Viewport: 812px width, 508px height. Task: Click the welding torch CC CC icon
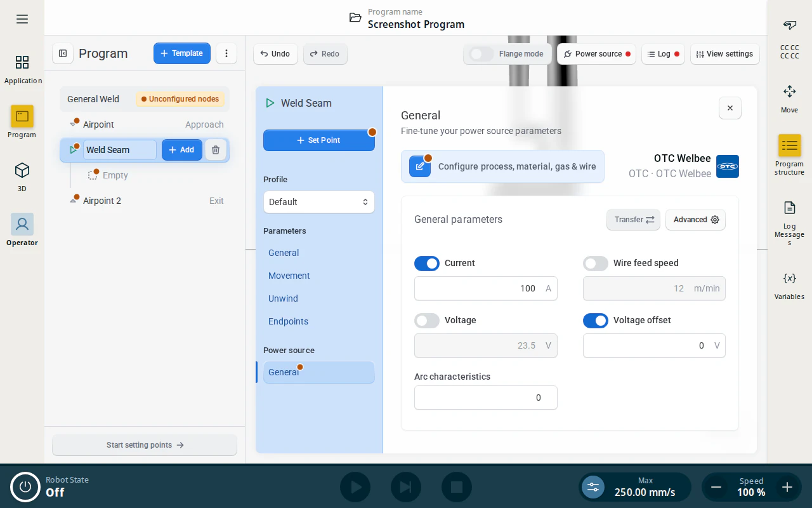(x=790, y=25)
